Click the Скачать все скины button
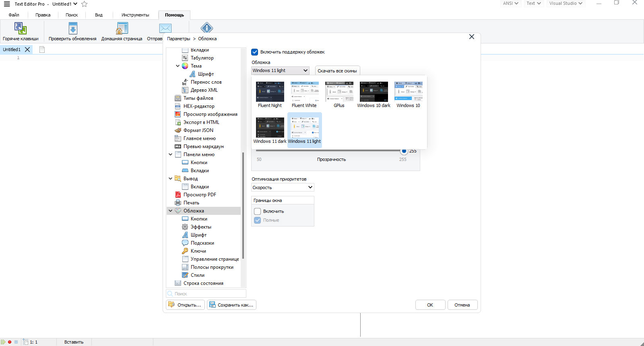Image resolution: width=644 pixels, height=346 pixels. [337, 71]
